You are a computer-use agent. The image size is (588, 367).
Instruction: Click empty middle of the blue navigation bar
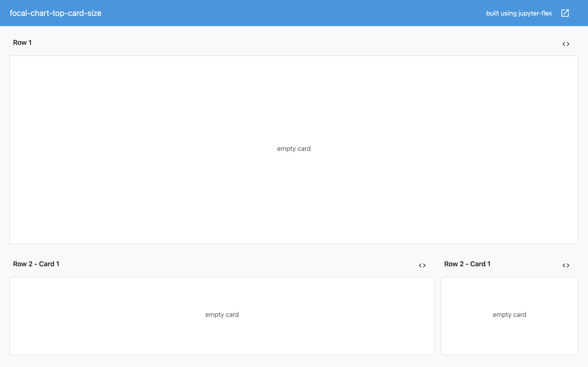click(292, 13)
